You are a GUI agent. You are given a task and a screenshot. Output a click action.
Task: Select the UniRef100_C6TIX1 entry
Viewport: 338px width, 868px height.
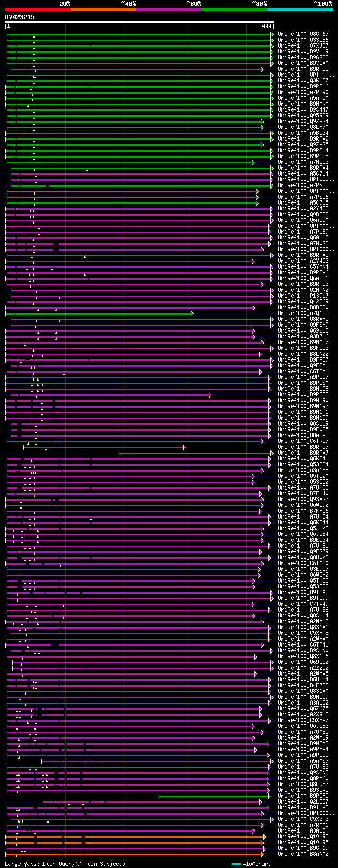point(303,372)
